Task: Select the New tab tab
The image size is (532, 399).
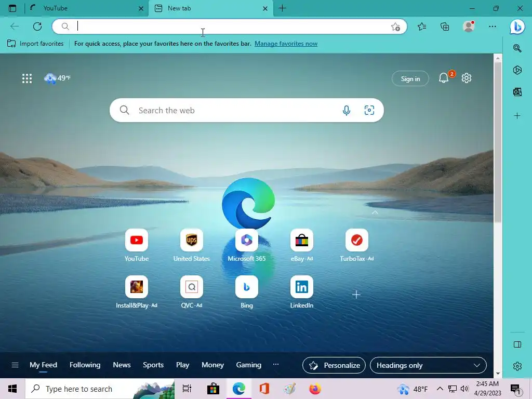Action: point(211,8)
